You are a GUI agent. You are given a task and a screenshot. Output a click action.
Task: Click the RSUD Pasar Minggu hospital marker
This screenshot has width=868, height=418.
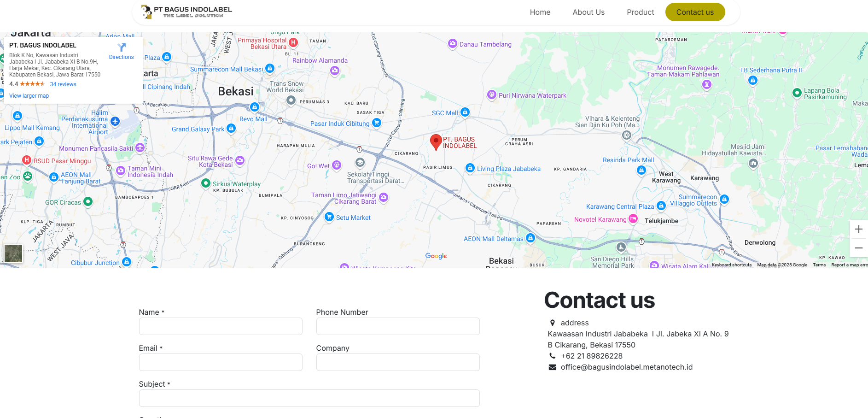(27, 160)
